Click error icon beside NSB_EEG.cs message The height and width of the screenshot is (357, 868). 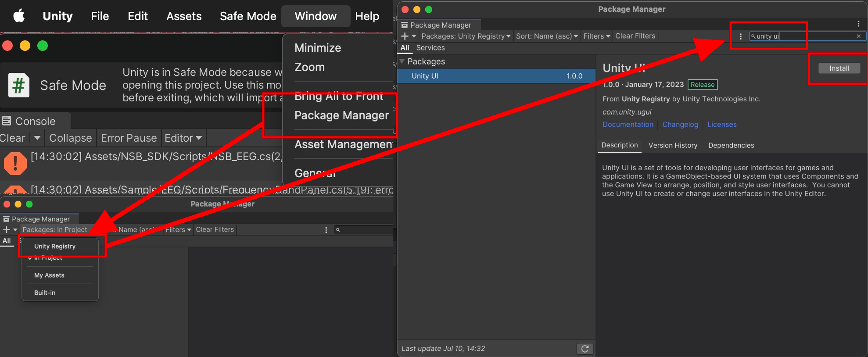coord(15,163)
